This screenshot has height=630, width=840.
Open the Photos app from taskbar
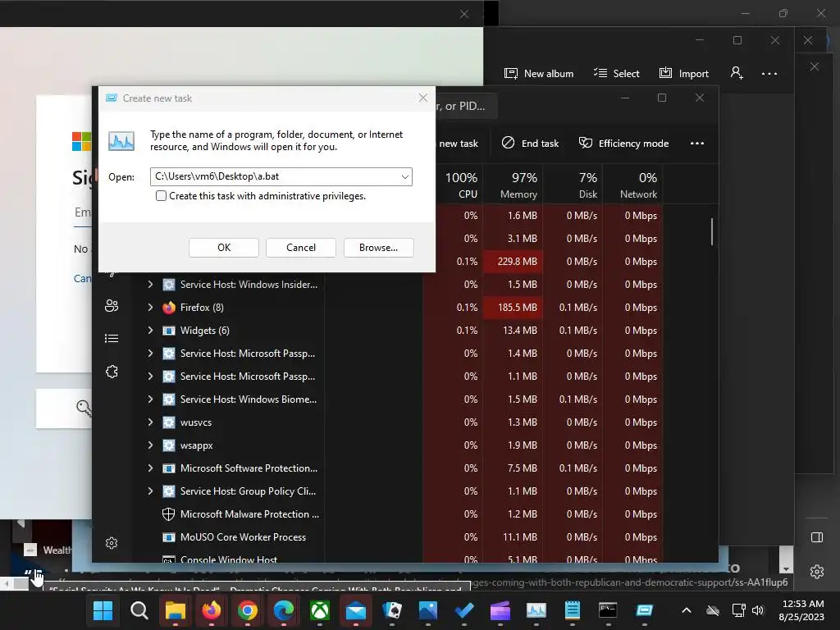tap(428, 610)
